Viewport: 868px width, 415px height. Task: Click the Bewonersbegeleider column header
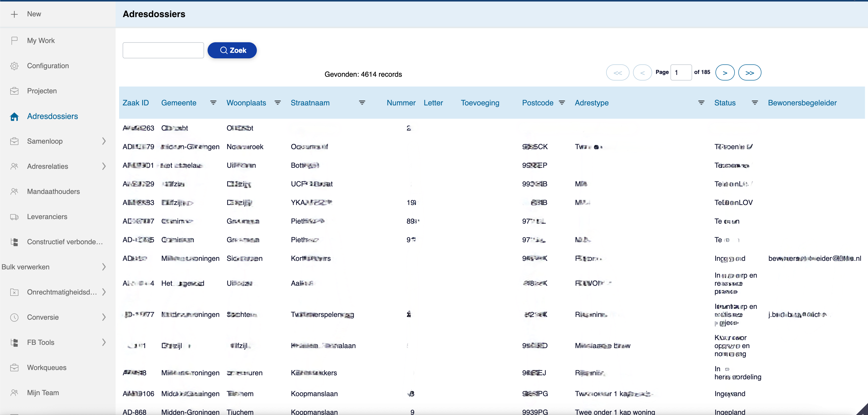tap(802, 103)
